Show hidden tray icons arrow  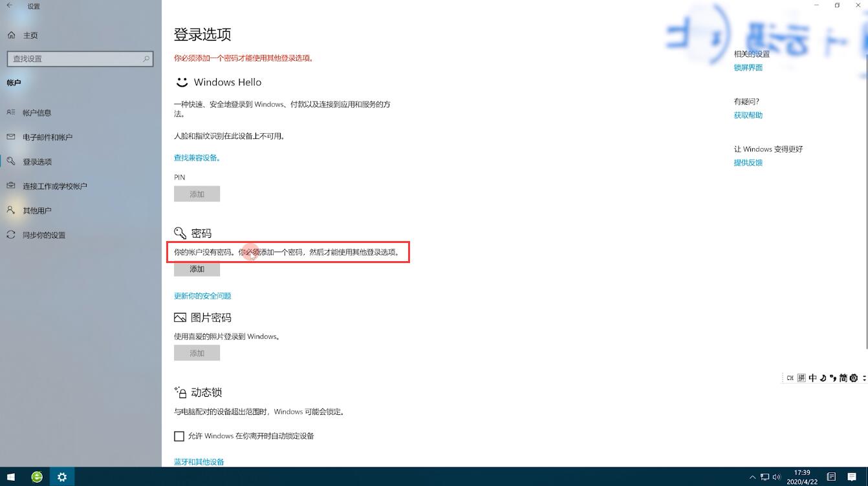[752, 478]
